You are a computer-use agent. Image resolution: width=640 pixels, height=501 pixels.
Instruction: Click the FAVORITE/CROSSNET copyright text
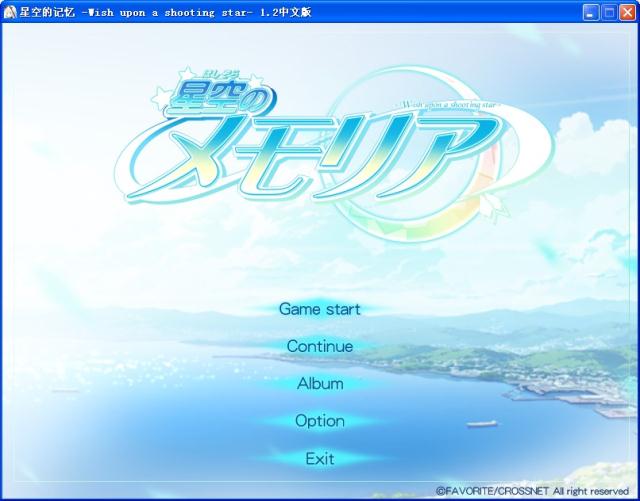533,490
